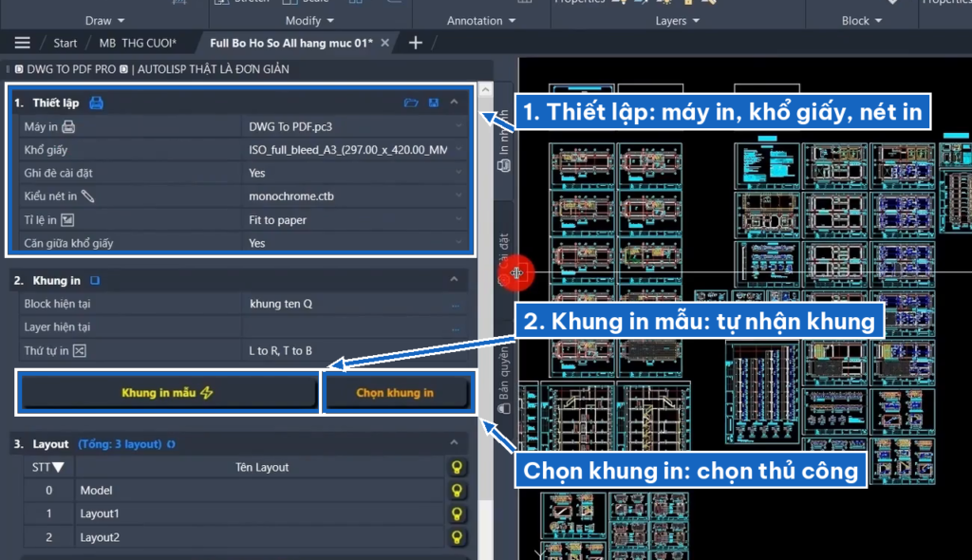The height and width of the screenshot is (560, 972).
Task: Open the Khổ giấy paper size dropdown
Action: pyautogui.click(x=458, y=149)
